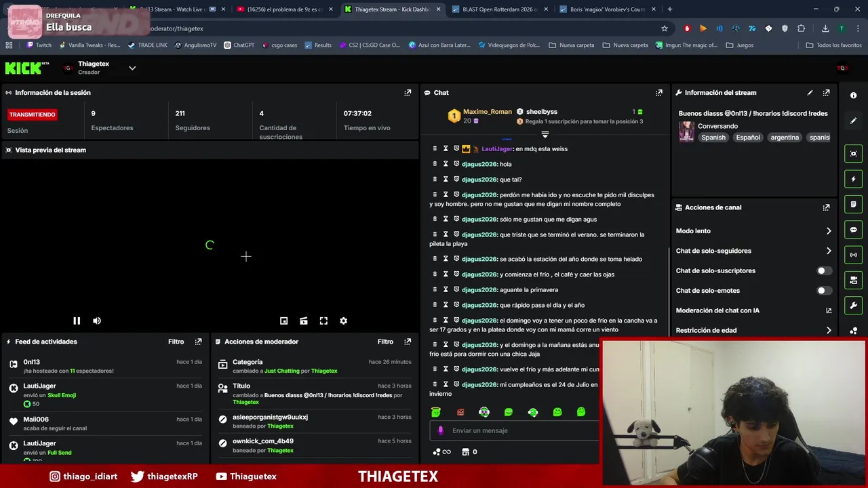Toggle theater mode icon in preview player
Viewport: 868px width, 488px height.
[x=304, y=321]
